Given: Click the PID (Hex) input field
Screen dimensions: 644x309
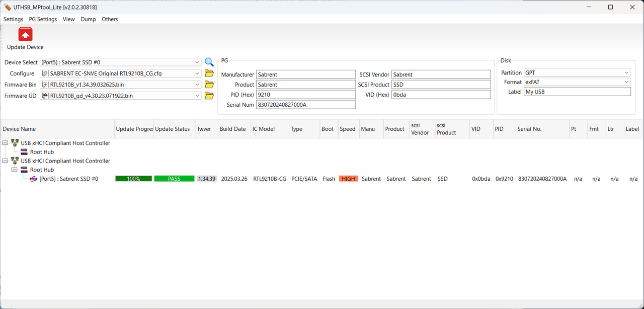Looking at the screenshot, I should pos(306,95).
